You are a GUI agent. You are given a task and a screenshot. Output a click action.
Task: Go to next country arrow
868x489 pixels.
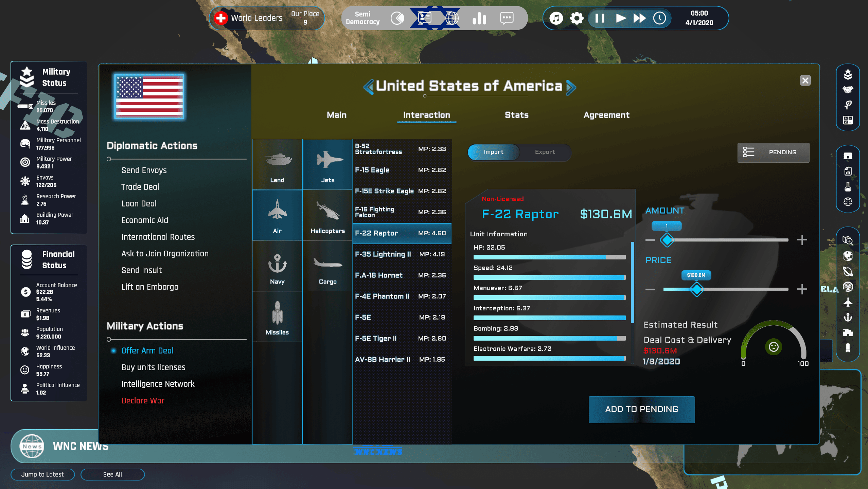(571, 87)
